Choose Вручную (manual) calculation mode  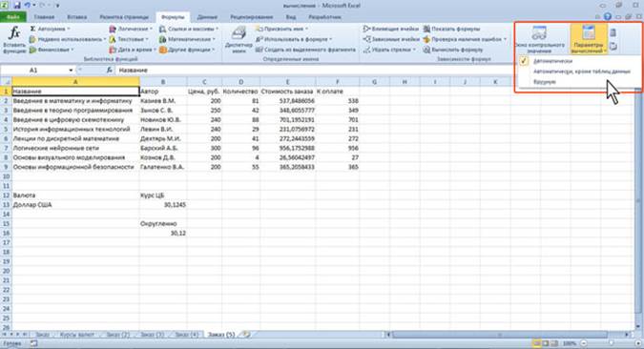tap(545, 82)
